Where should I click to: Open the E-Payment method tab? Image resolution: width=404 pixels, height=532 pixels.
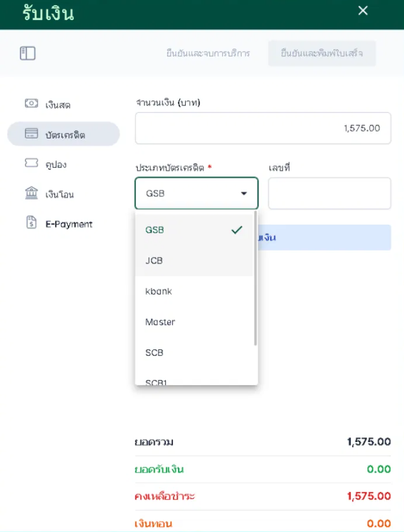69,224
